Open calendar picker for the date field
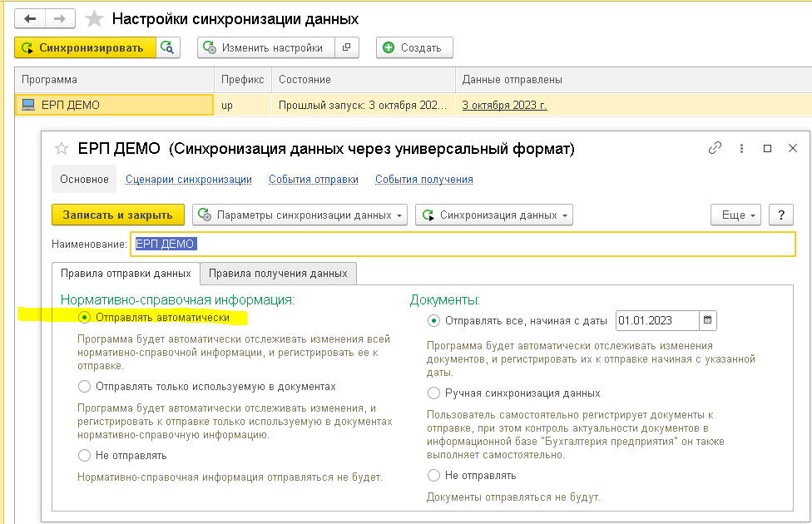The image size is (812, 524). (x=707, y=320)
